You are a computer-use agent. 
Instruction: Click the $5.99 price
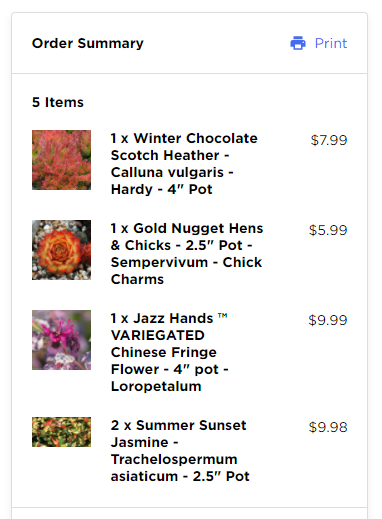pyautogui.click(x=328, y=230)
